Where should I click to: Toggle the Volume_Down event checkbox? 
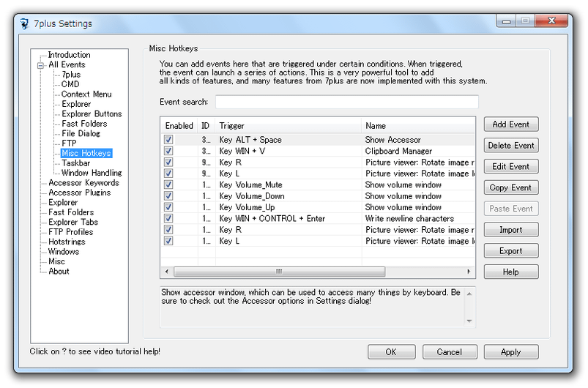pos(168,196)
